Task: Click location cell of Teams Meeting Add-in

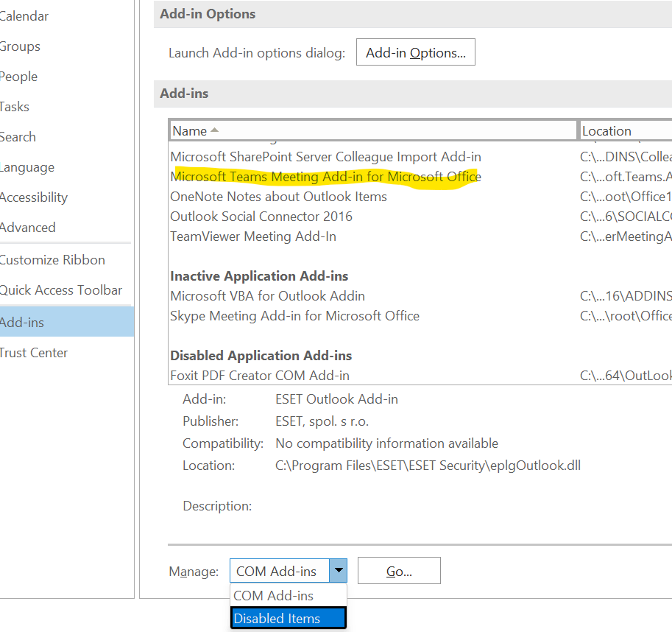Action: 626,177
